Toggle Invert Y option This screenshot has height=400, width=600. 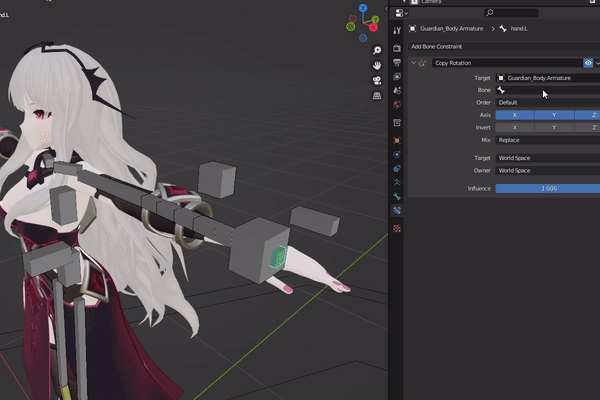tap(554, 127)
